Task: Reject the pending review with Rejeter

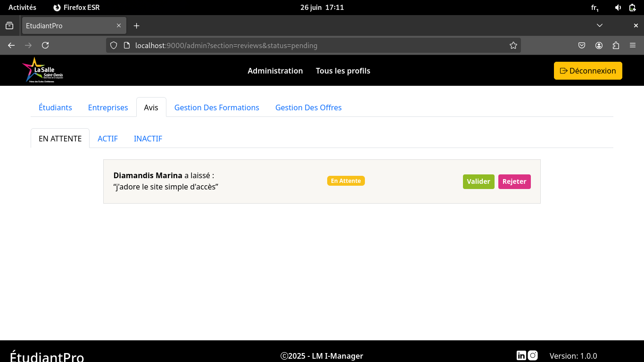Action: [x=514, y=181]
